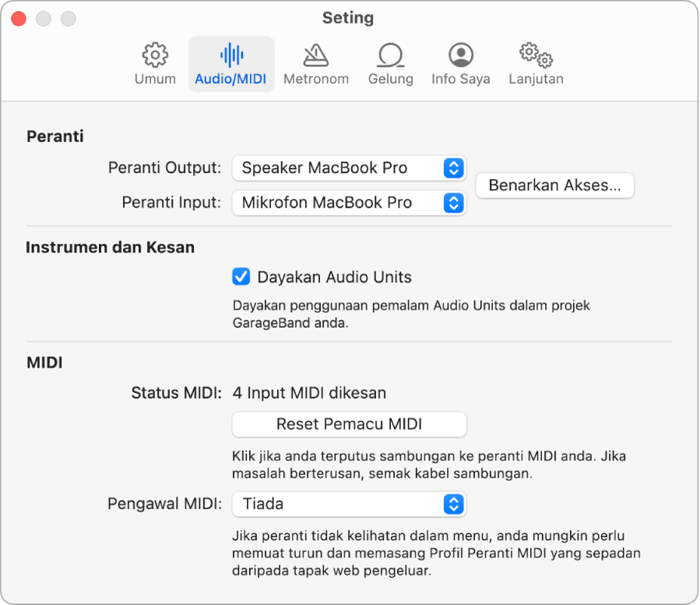Viewport: 700px width, 605px height.
Task: Click the Gelung loop icon
Action: coord(390,55)
